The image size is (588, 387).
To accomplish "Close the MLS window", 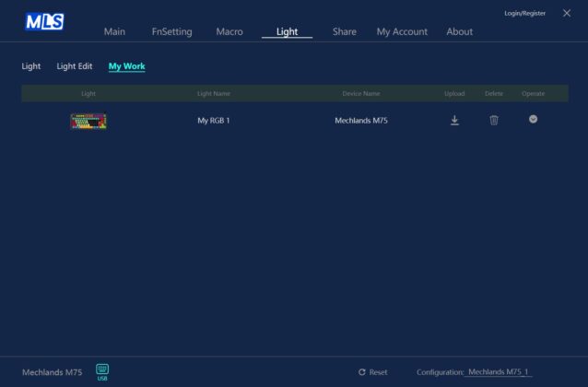I will [x=567, y=13].
